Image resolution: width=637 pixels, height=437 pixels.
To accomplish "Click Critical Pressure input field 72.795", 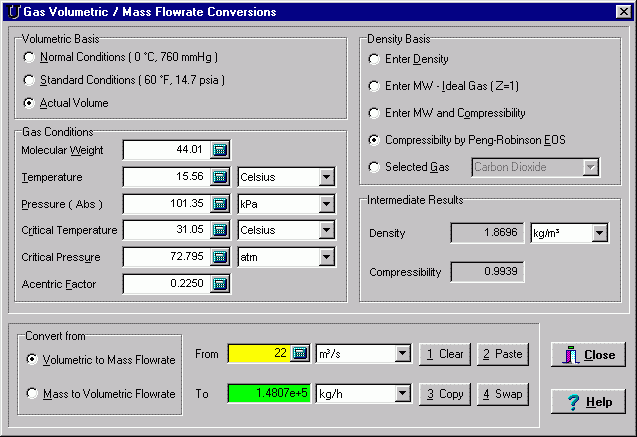I will (x=167, y=257).
